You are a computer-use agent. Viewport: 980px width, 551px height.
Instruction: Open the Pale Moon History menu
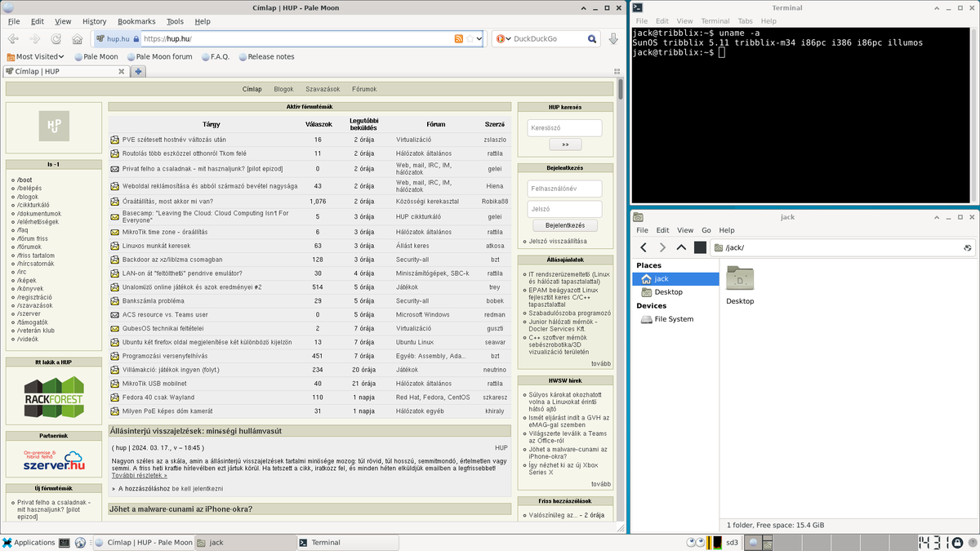pyautogui.click(x=94, y=21)
